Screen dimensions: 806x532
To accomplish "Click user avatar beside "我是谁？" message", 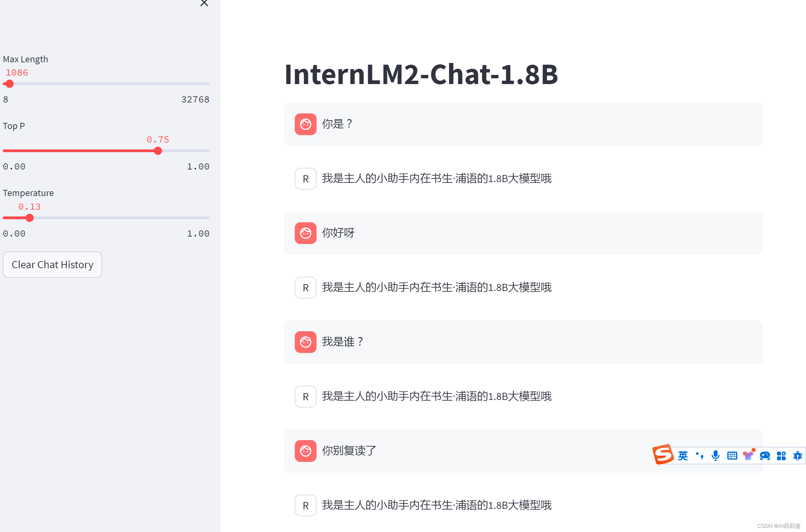I will [x=306, y=342].
